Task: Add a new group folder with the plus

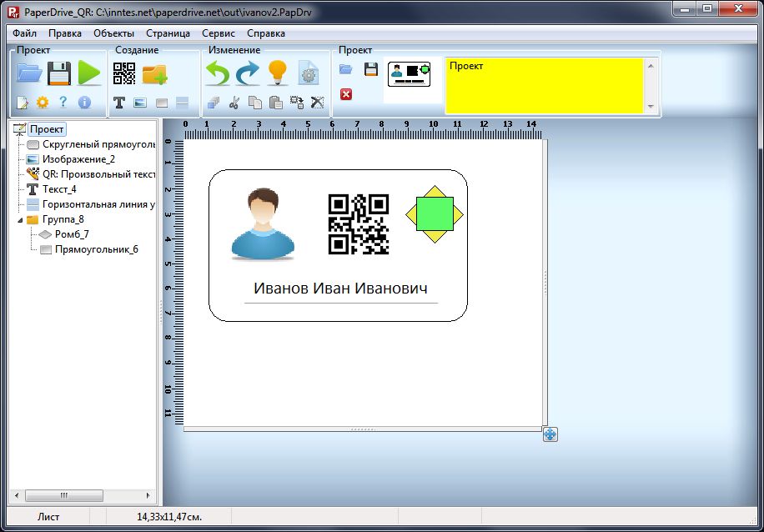Action: point(154,74)
